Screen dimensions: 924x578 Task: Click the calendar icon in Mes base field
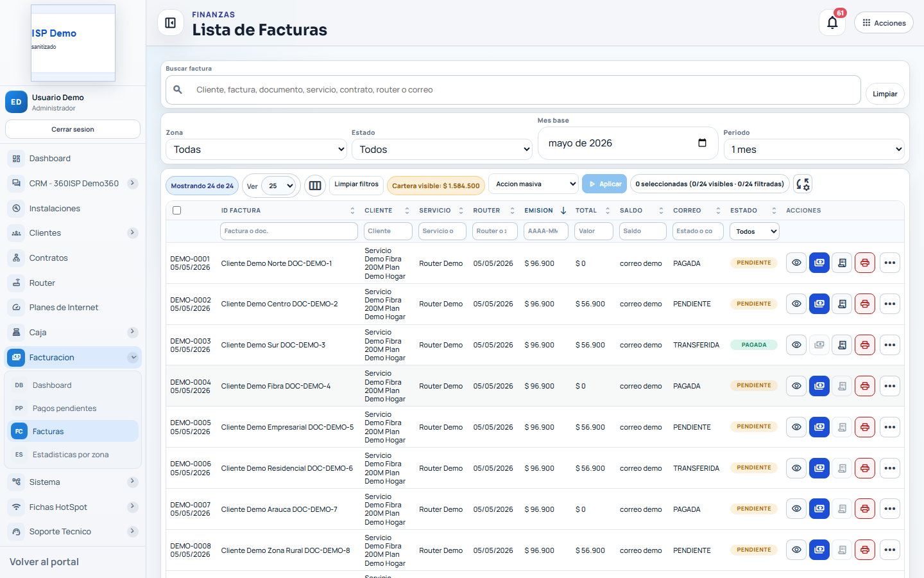[702, 143]
